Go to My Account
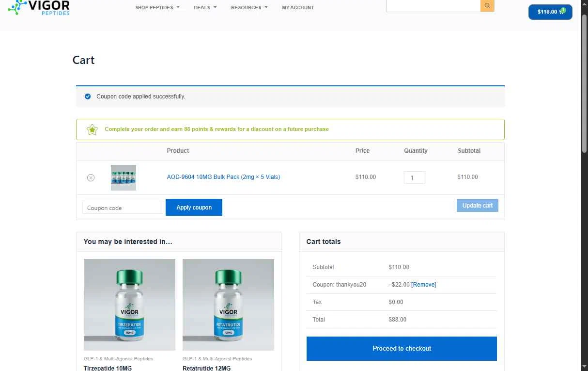 click(x=298, y=7)
